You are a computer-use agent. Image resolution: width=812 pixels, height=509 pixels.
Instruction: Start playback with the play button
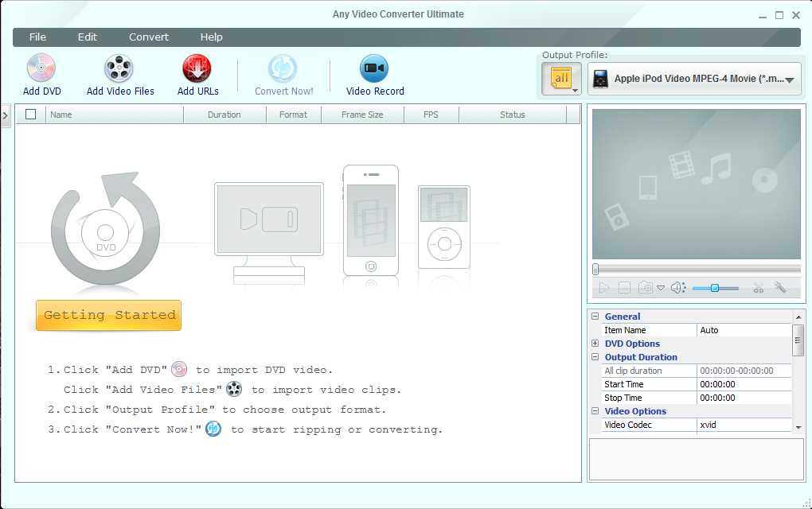[603, 288]
